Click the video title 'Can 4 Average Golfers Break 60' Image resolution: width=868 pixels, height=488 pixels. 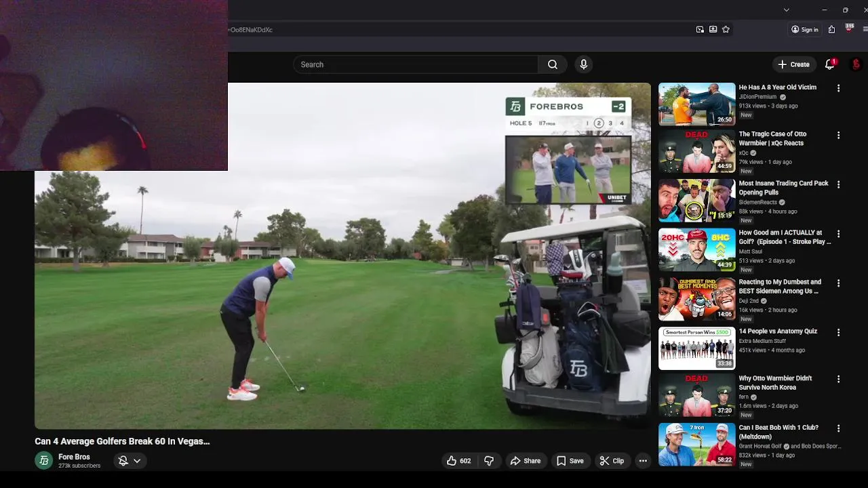click(x=122, y=441)
